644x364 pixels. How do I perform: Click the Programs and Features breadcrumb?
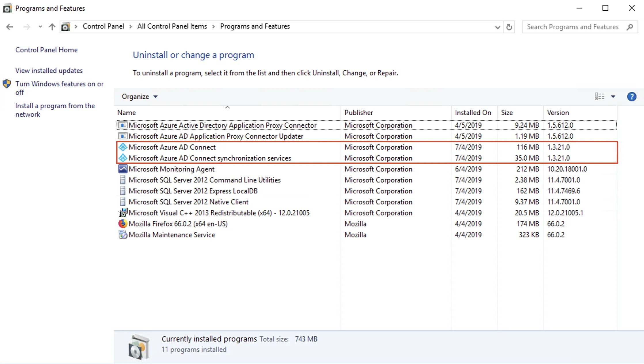coord(255,27)
